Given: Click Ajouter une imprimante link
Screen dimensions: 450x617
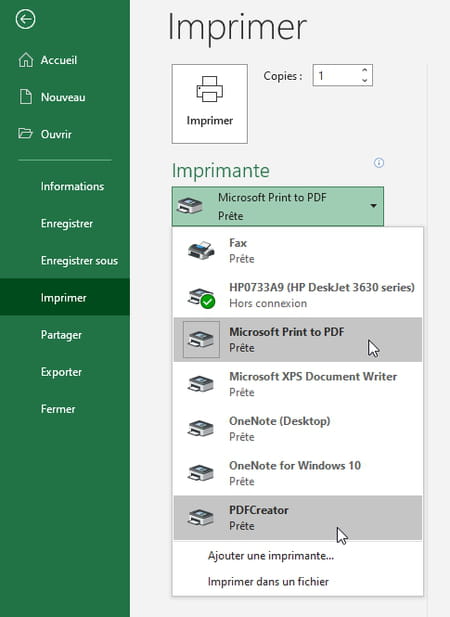Looking at the screenshot, I should click(x=271, y=556).
